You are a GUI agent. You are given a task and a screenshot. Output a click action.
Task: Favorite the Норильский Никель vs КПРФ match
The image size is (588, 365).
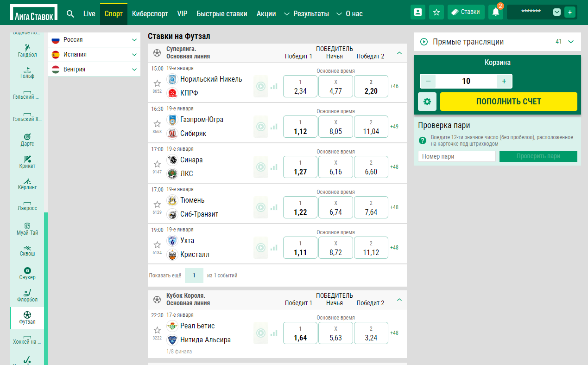click(157, 83)
